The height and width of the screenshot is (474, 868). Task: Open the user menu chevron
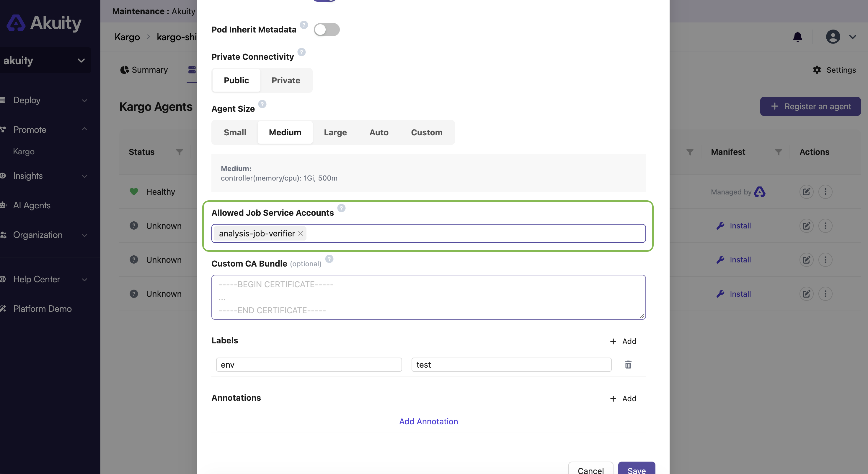(x=853, y=37)
